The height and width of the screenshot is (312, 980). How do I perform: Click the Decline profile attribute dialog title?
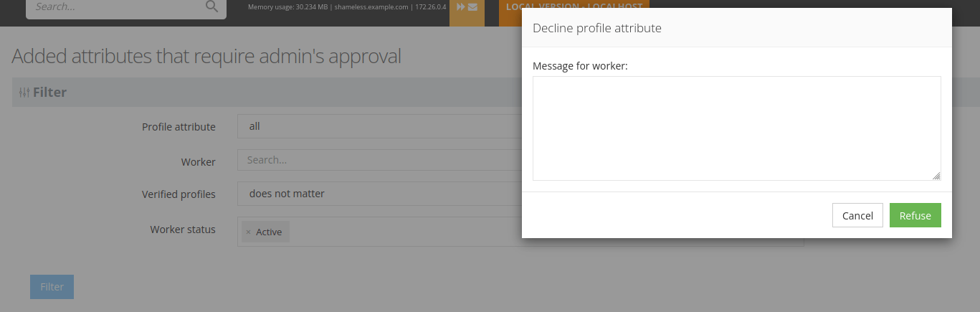[596, 28]
